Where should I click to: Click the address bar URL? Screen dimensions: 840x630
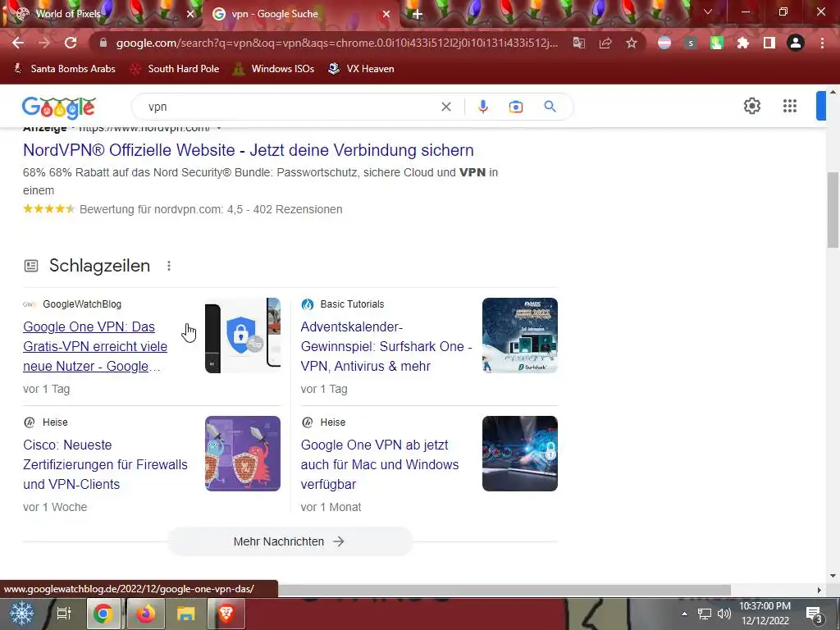tap(337, 43)
